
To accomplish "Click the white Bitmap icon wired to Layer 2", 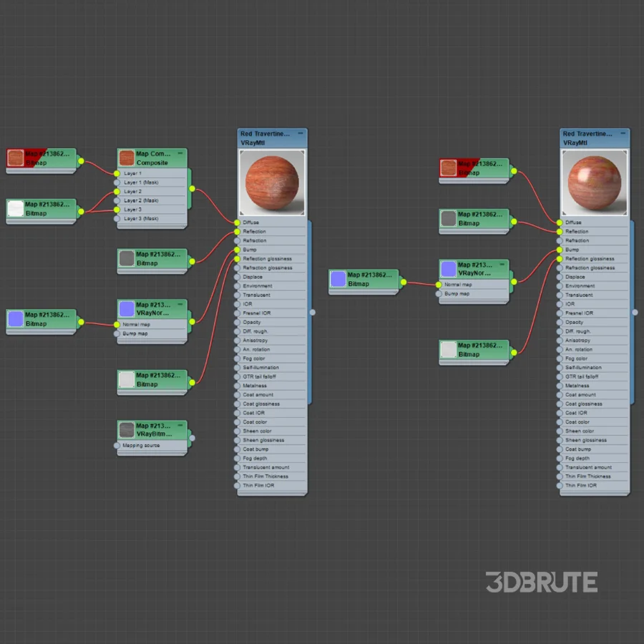I will click(16, 208).
